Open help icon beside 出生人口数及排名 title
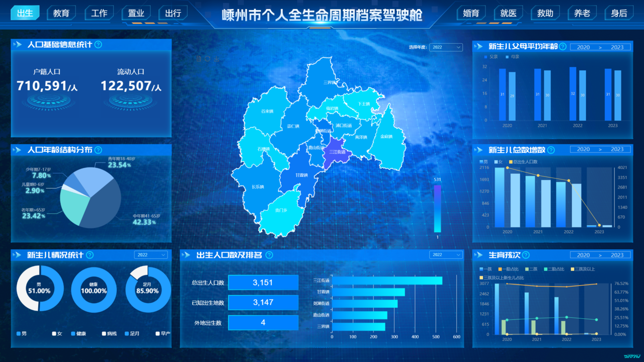 tap(269, 255)
